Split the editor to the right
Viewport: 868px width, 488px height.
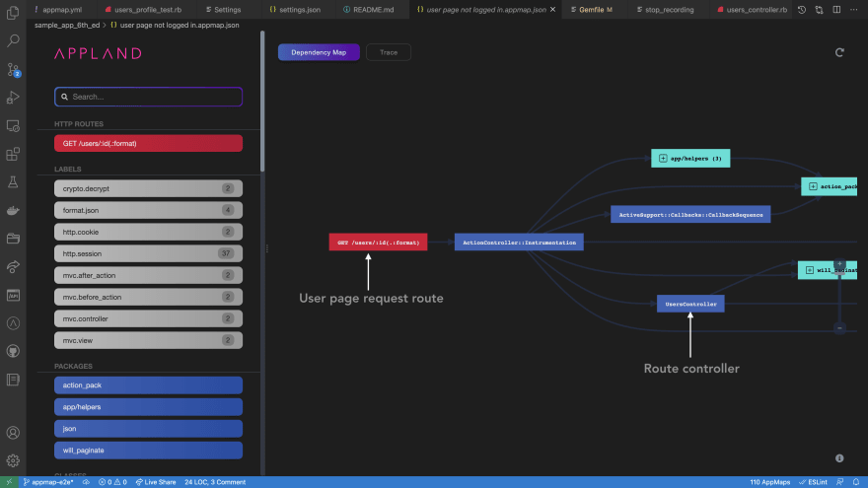pos(836,10)
